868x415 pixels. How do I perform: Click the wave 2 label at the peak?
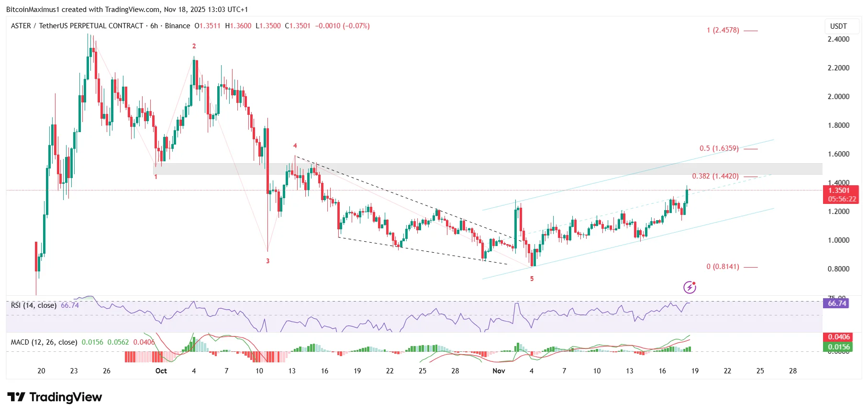point(194,46)
